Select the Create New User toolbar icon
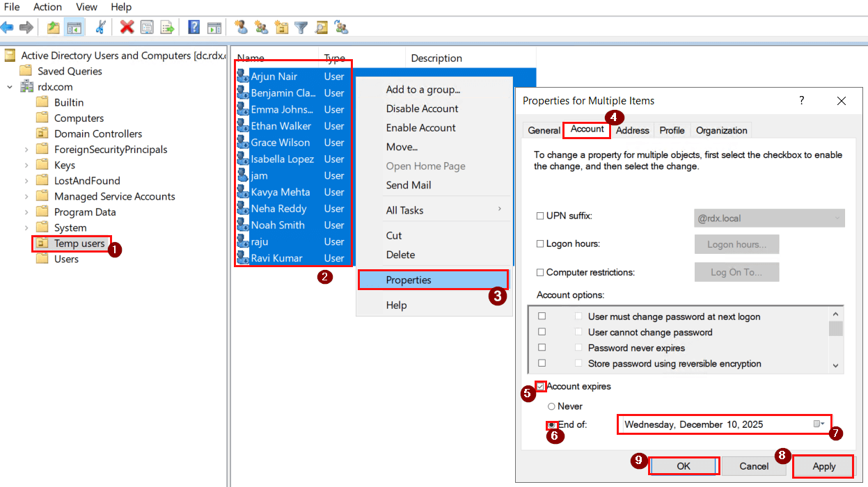868x487 pixels. pos(242,27)
